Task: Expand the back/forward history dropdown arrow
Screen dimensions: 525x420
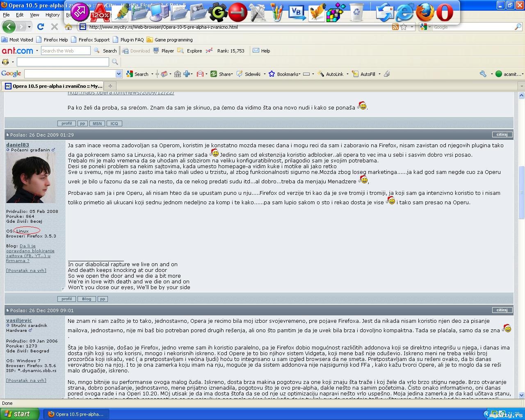Action: tap(29, 27)
